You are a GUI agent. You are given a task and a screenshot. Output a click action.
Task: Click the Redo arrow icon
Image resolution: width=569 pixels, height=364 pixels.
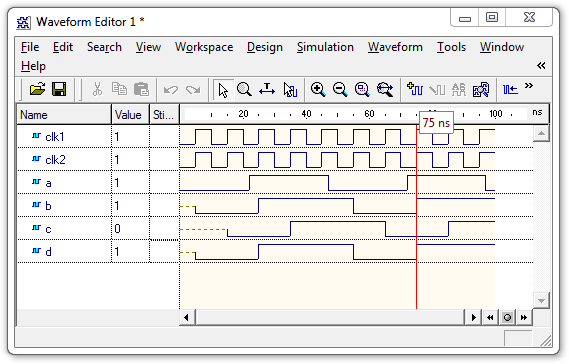(193, 89)
